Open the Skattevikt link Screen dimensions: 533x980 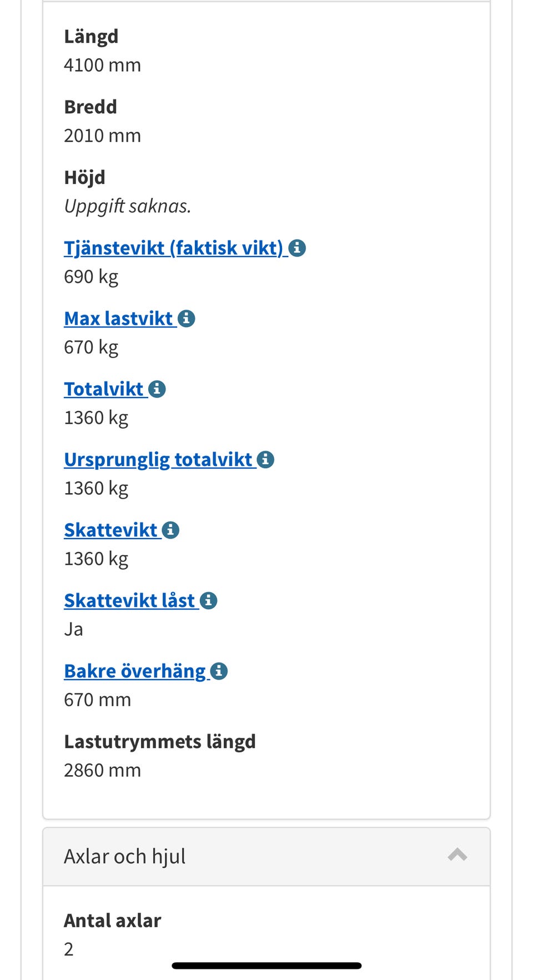112,530
